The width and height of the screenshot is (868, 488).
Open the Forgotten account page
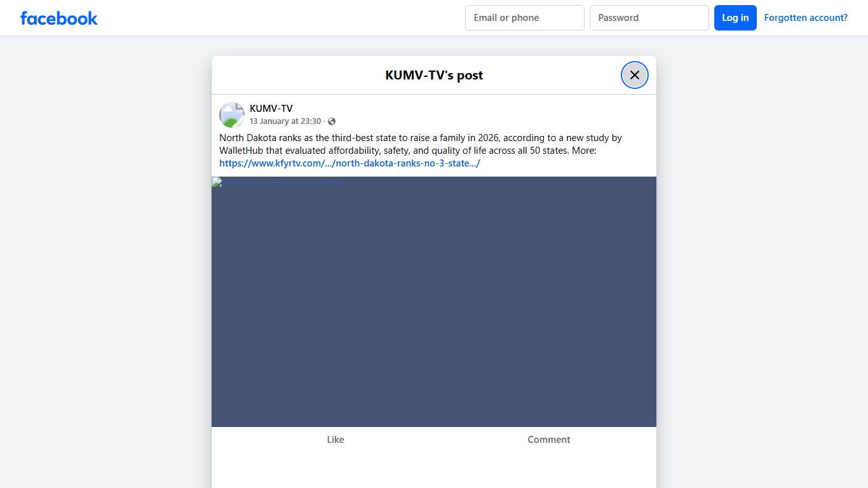(x=806, y=18)
